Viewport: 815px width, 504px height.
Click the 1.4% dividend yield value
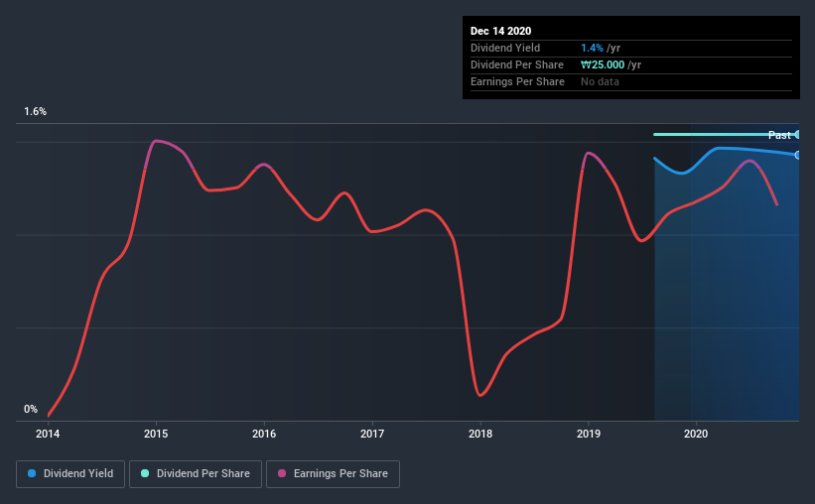click(592, 48)
